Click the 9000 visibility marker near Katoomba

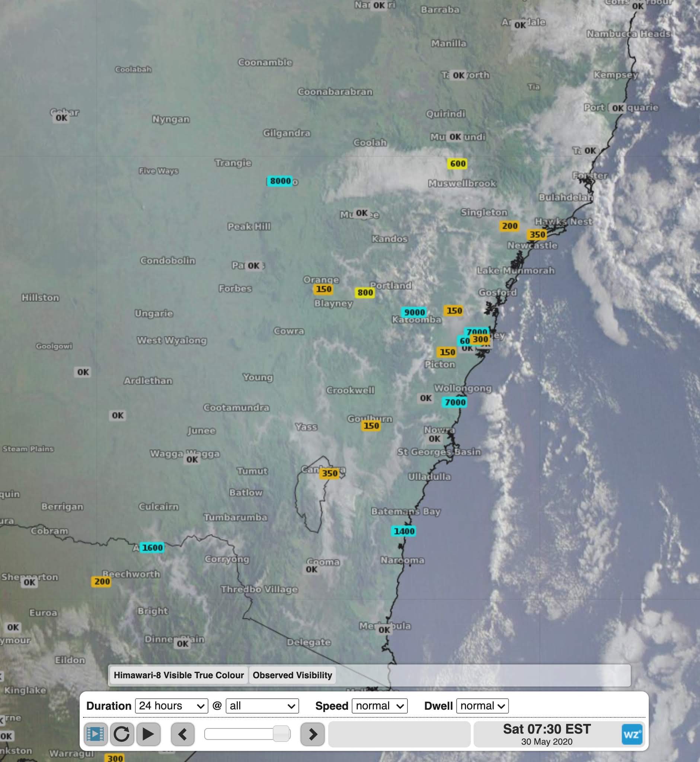pyautogui.click(x=415, y=313)
